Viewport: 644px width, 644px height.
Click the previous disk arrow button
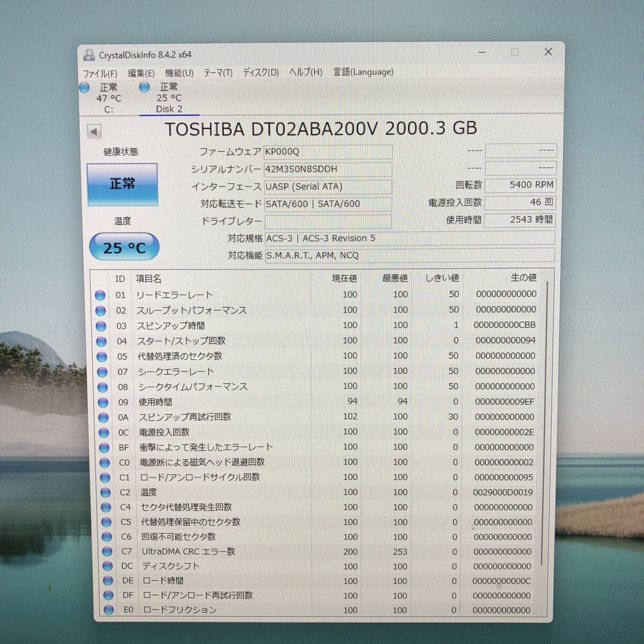[94, 131]
